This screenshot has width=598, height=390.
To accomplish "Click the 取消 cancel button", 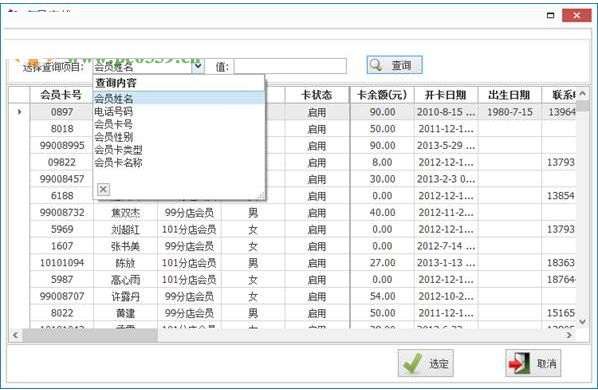I will (x=533, y=363).
